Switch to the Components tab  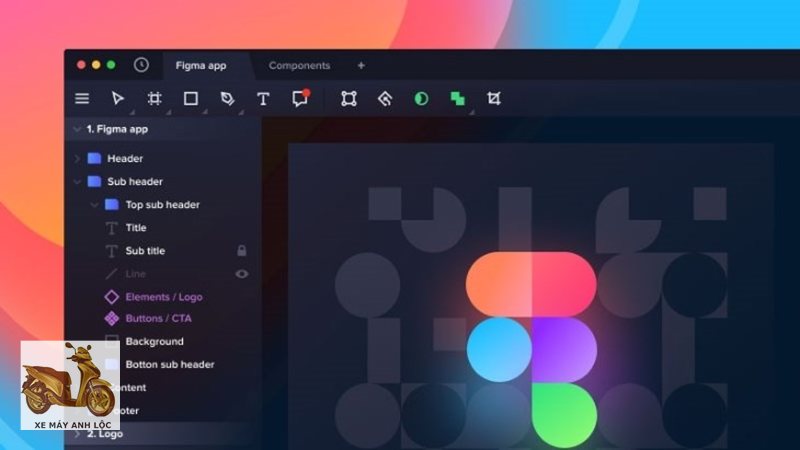click(299, 65)
